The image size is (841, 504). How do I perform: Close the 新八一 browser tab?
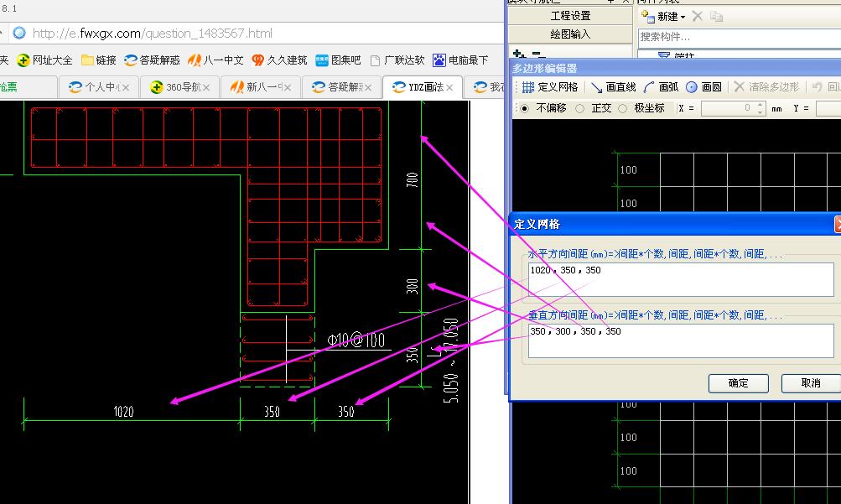(288, 87)
